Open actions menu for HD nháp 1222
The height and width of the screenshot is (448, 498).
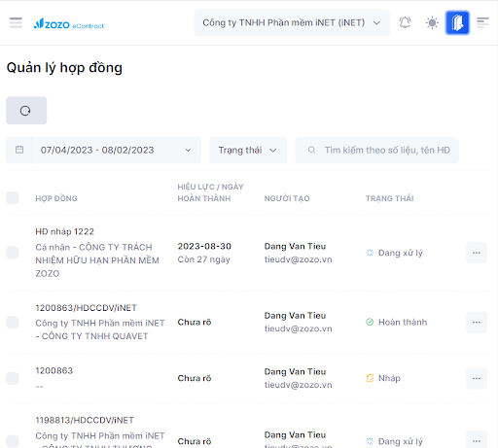pos(477,253)
